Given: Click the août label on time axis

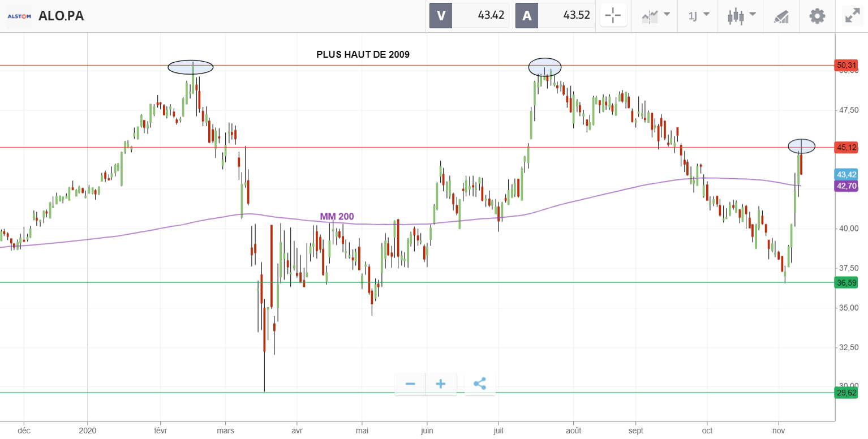Looking at the screenshot, I should tap(574, 429).
